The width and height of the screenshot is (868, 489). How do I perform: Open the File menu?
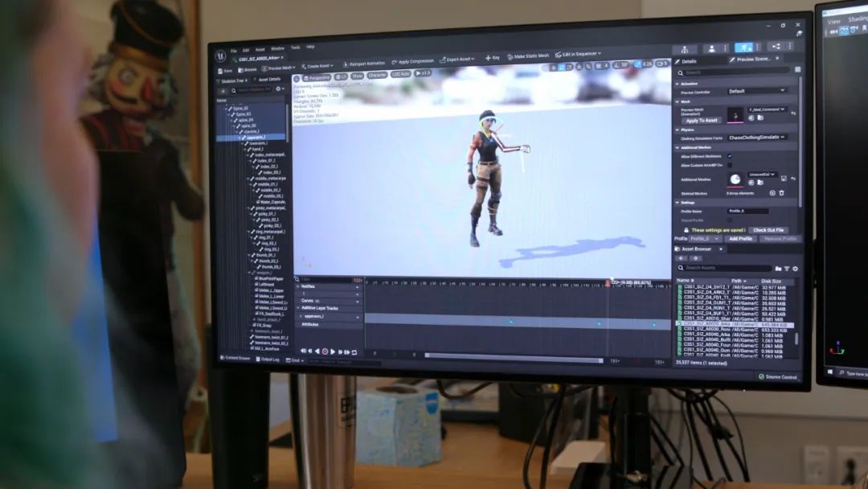click(234, 51)
